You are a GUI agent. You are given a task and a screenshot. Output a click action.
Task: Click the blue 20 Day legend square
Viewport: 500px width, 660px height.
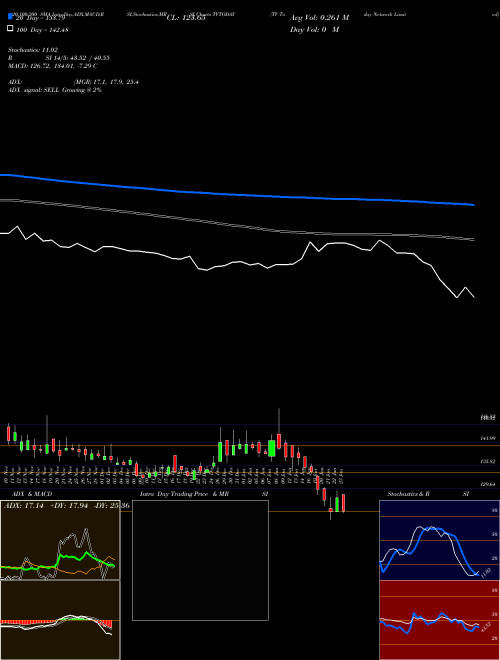pos(10,17)
